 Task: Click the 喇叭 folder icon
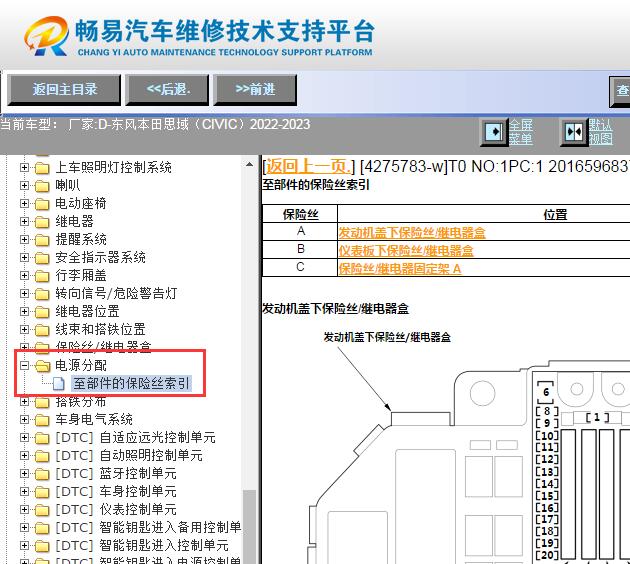[x=42, y=186]
